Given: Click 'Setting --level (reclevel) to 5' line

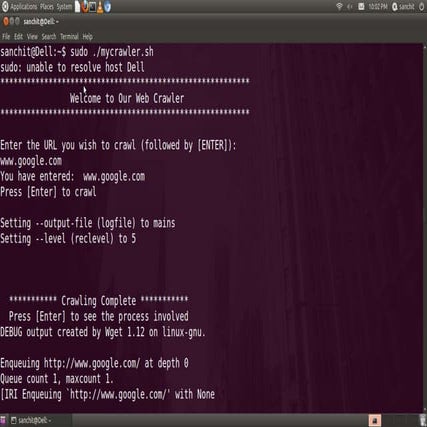Looking at the screenshot, I should 68,239.
